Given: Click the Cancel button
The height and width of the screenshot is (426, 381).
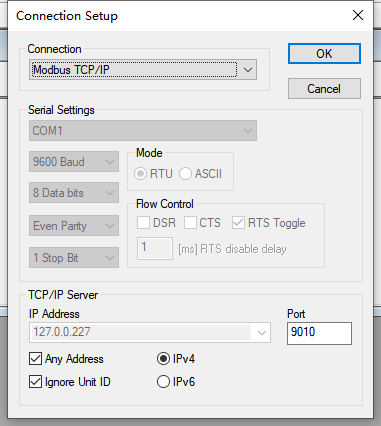Looking at the screenshot, I should [x=324, y=89].
